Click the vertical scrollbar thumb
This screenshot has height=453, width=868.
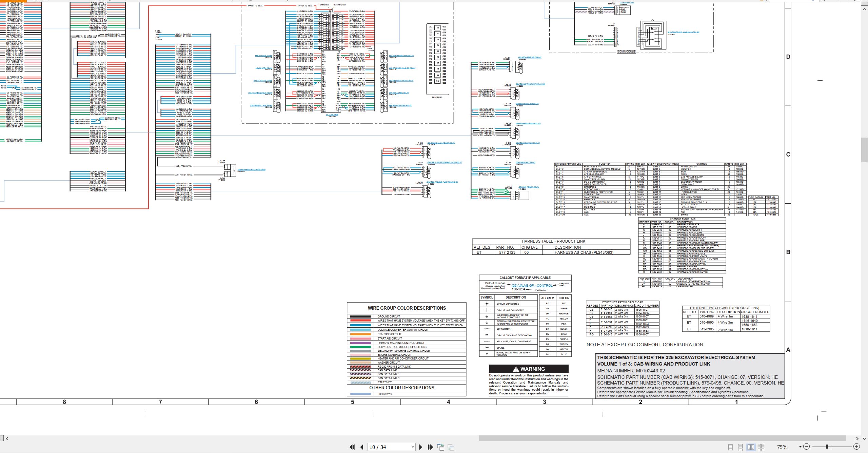point(864,150)
